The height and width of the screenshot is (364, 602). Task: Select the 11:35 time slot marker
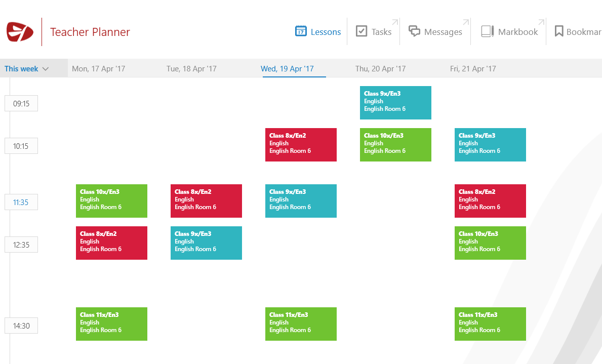[21, 203]
